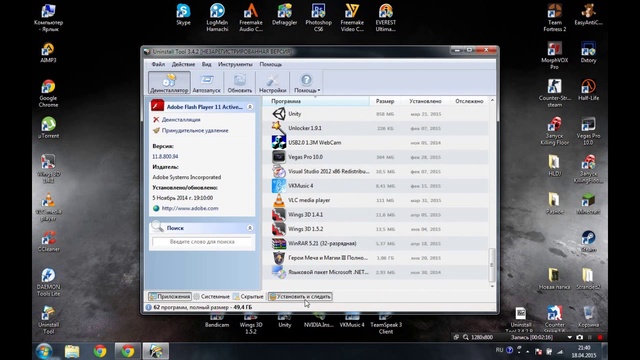Click the Обновить refresh toolbar button

point(240,82)
